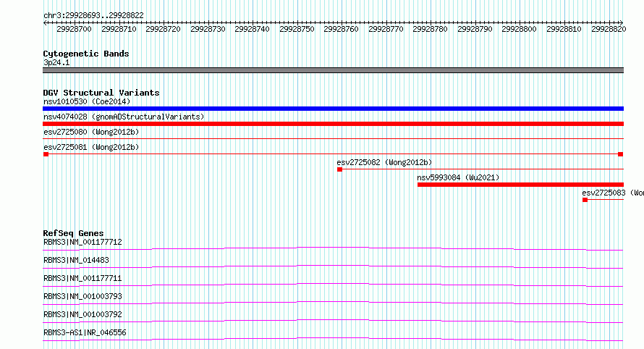This screenshot has width=644, height=349.
Task: Click the right red end square of esv2725081
Action: point(621,154)
